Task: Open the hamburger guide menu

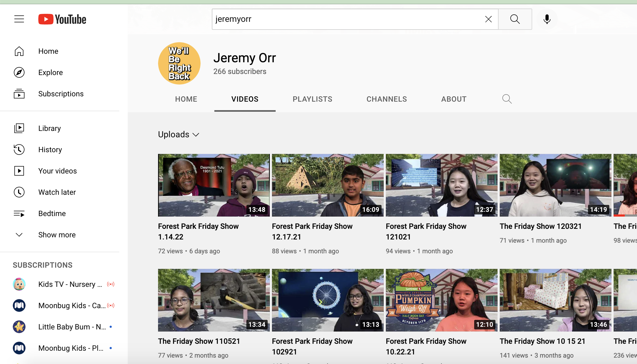Action: pos(19,19)
